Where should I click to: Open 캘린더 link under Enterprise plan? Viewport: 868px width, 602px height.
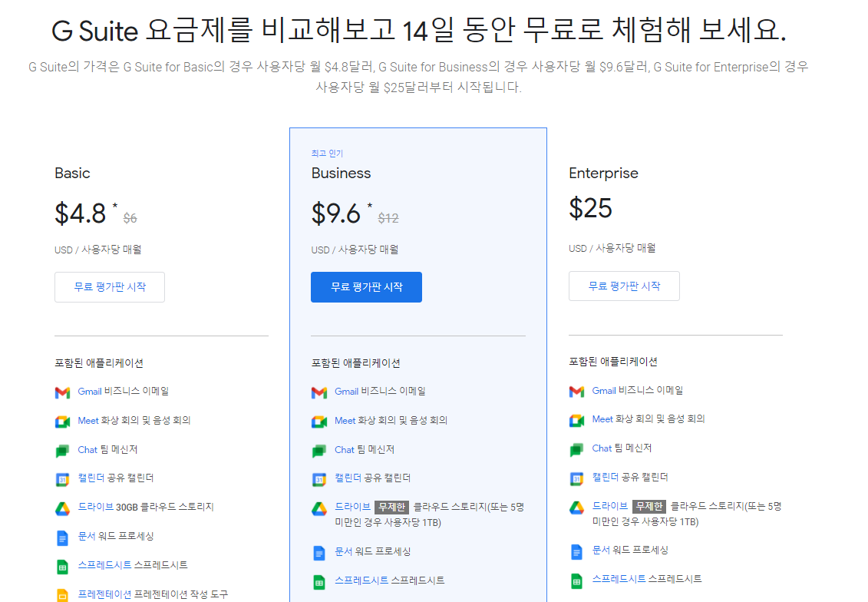[606, 477]
